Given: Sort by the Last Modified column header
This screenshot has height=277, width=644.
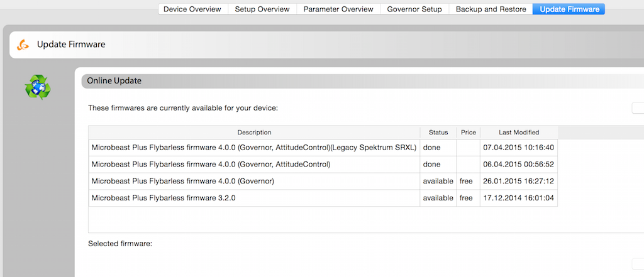Looking at the screenshot, I should coord(518,133).
